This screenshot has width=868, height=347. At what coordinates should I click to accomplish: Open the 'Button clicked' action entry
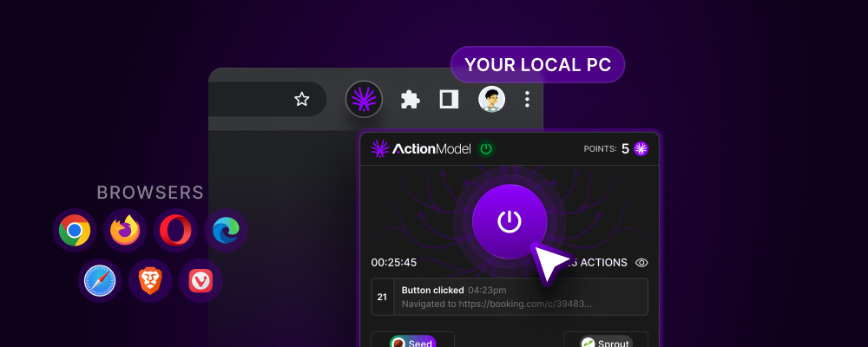(510, 297)
